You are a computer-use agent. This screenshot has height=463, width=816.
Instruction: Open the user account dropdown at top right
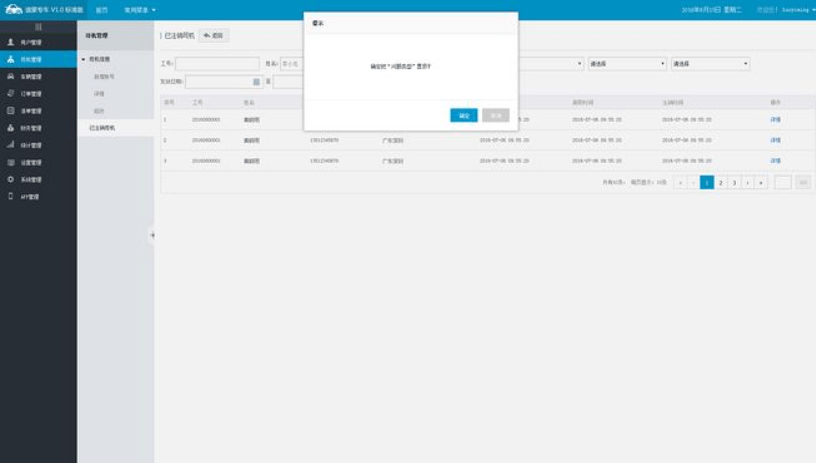[x=787, y=9]
